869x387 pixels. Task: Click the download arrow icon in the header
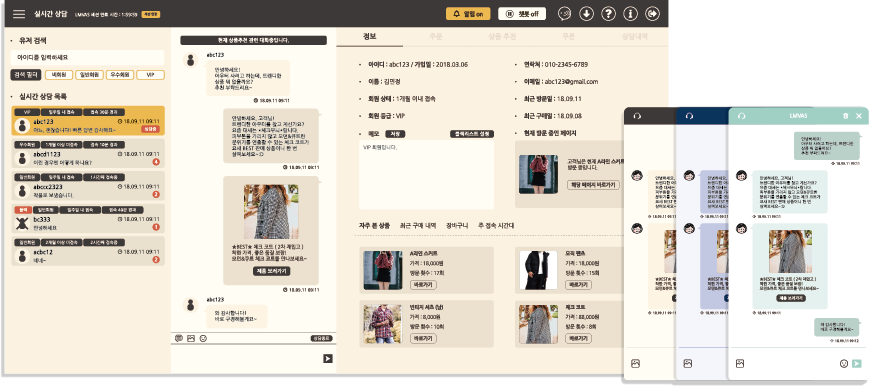[x=586, y=14]
